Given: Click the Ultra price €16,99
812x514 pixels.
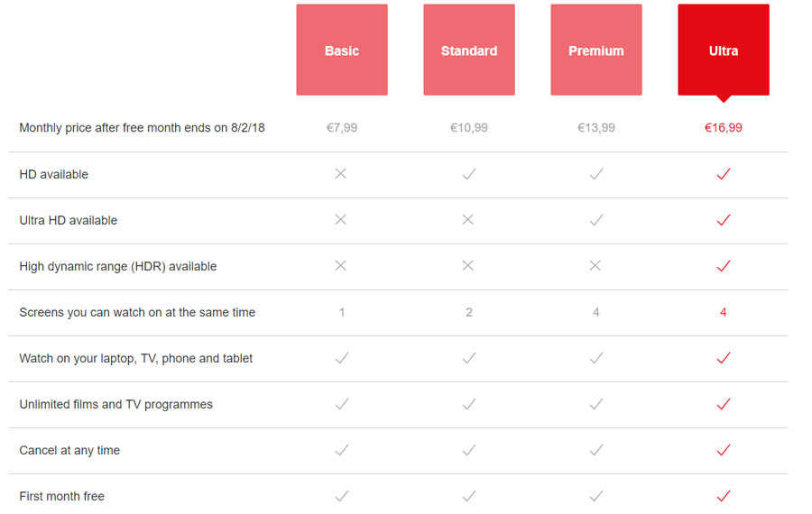Looking at the screenshot, I should tap(724, 128).
